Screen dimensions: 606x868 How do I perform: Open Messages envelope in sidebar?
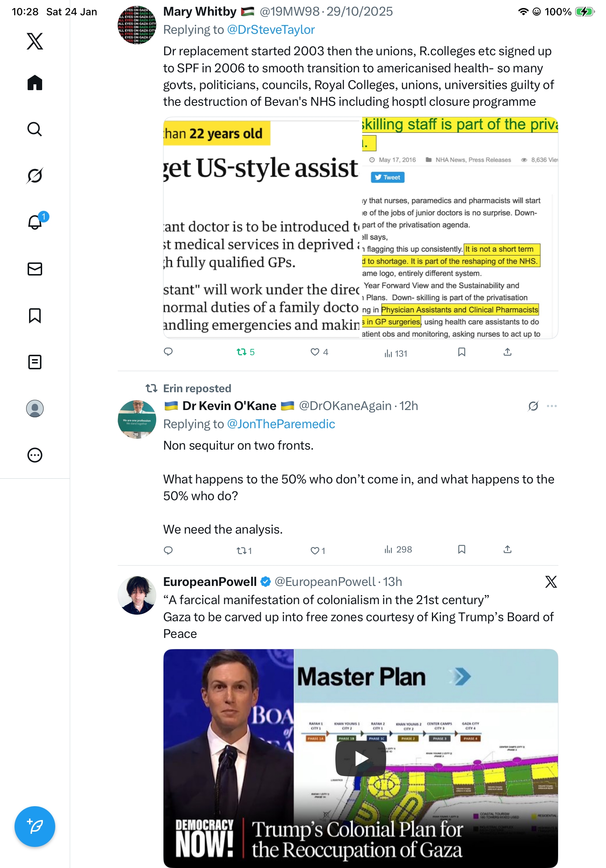click(x=35, y=269)
